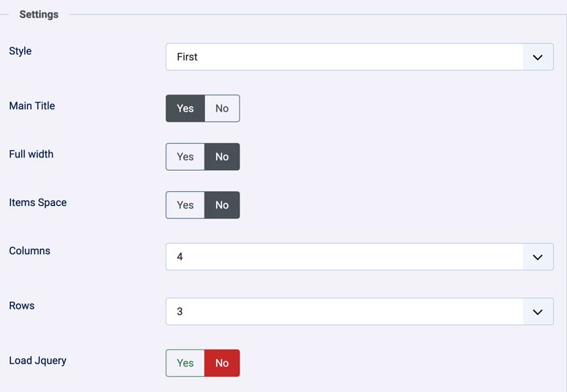Click the Full width field label
Screen dimensions: 567x392
tap(31, 154)
